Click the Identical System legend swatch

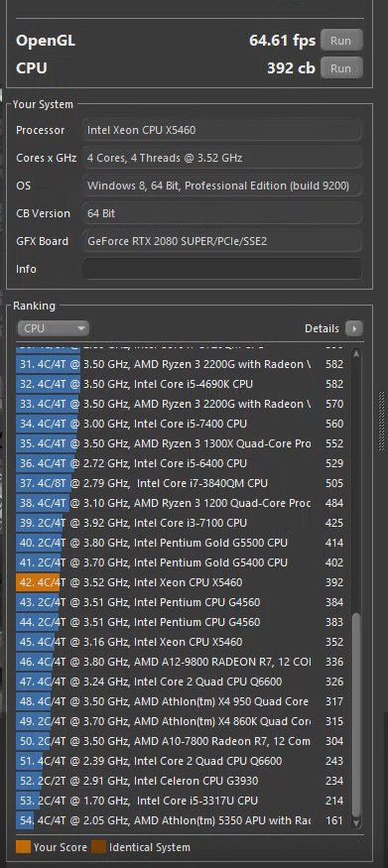[98, 847]
